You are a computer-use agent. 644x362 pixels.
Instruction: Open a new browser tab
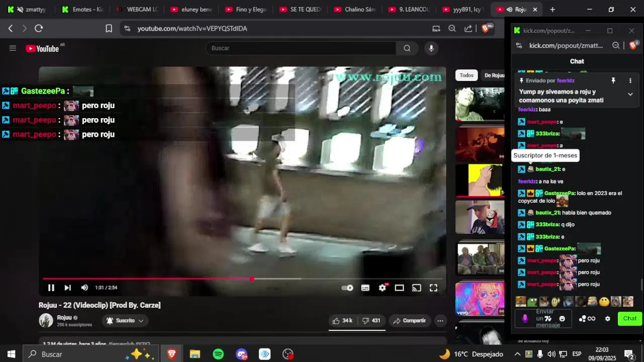click(552, 10)
